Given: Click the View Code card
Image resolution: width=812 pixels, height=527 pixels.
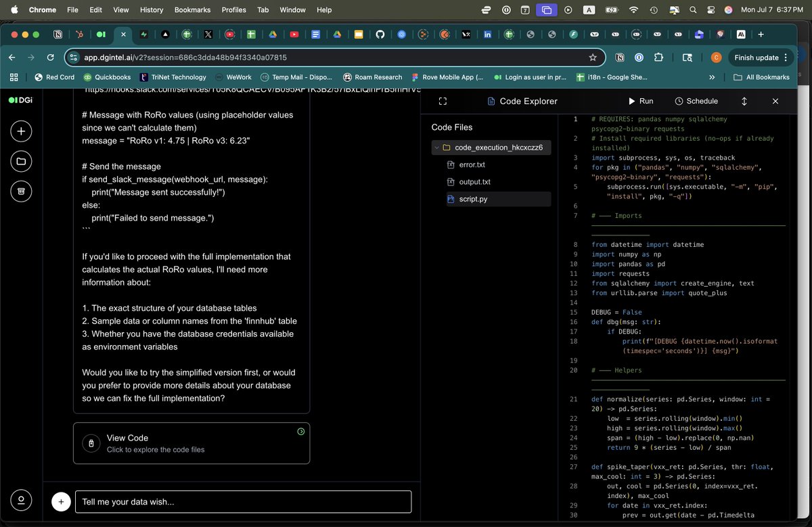Looking at the screenshot, I should click(191, 443).
